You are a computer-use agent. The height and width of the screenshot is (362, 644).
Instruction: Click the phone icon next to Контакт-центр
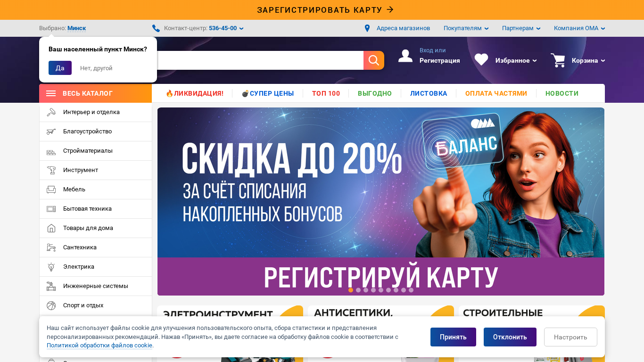(156, 28)
